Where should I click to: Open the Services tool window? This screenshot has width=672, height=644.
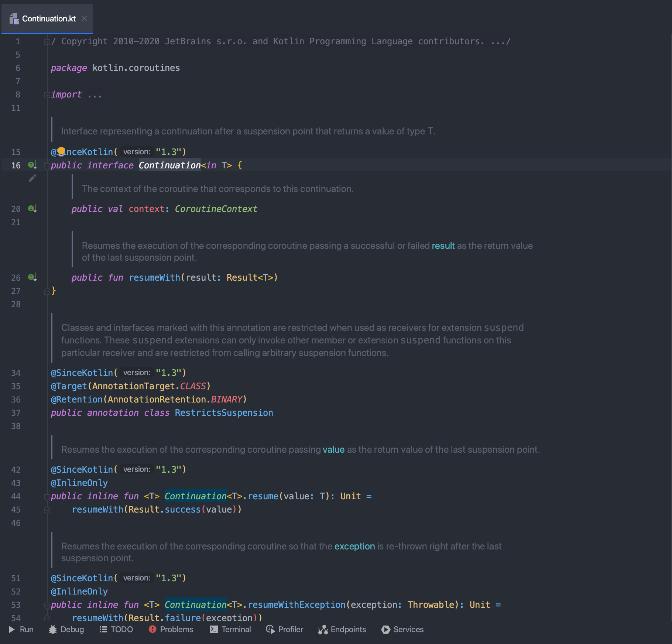pyautogui.click(x=402, y=629)
